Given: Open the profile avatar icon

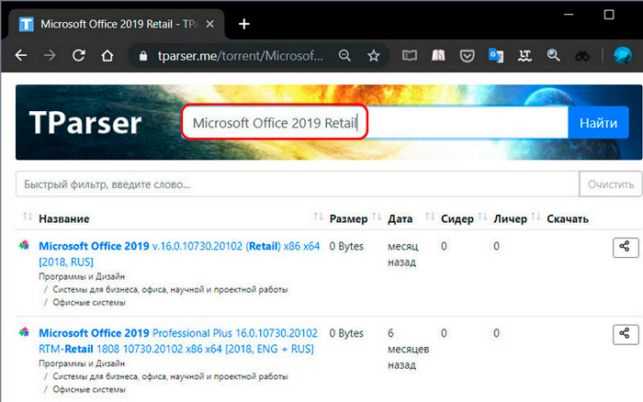Looking at the screenshot, I should [622, 55].
